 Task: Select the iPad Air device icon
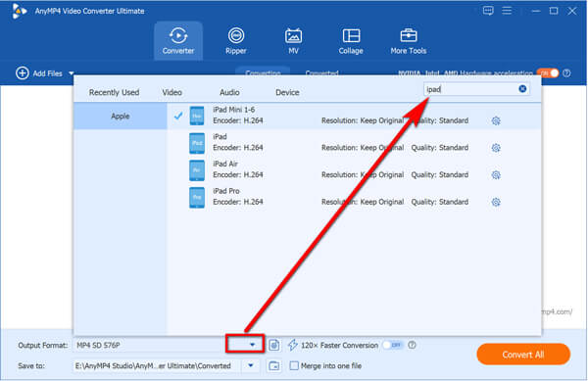[x=197, y=170]
